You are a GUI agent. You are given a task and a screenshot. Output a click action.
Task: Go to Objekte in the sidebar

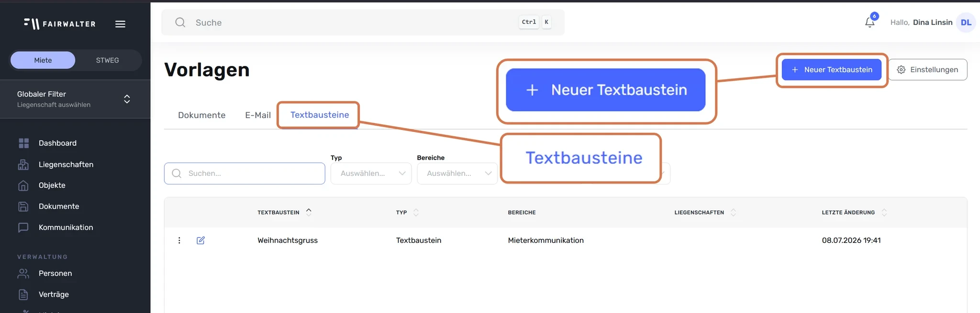coord(52,185)
